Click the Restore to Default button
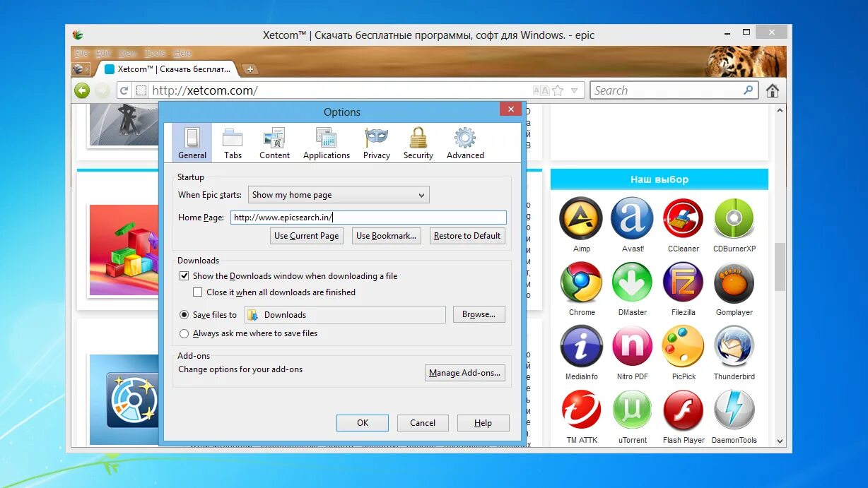868x488 pixels. tap(467, 236)
